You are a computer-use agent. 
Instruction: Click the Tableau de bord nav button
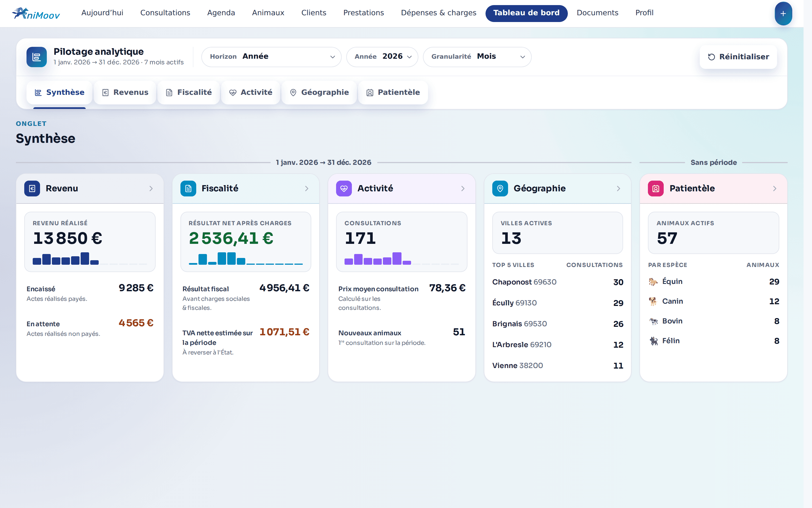pos(526,14)
